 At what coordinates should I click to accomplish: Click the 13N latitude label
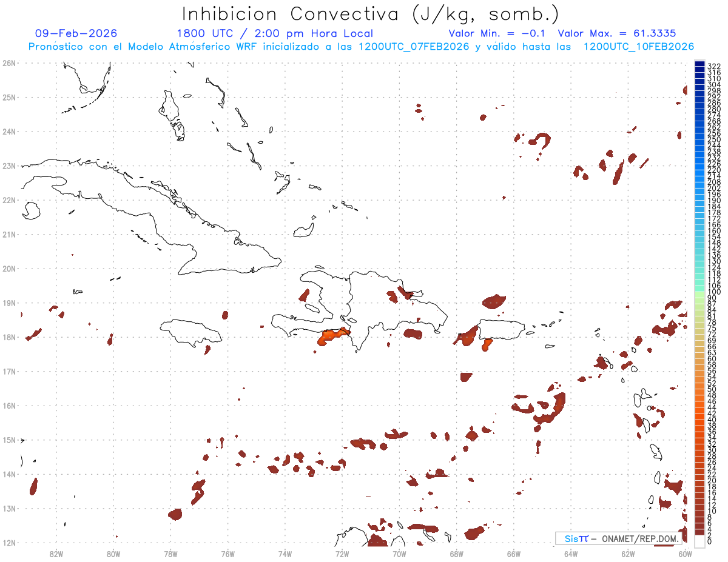tap(9, 508)
